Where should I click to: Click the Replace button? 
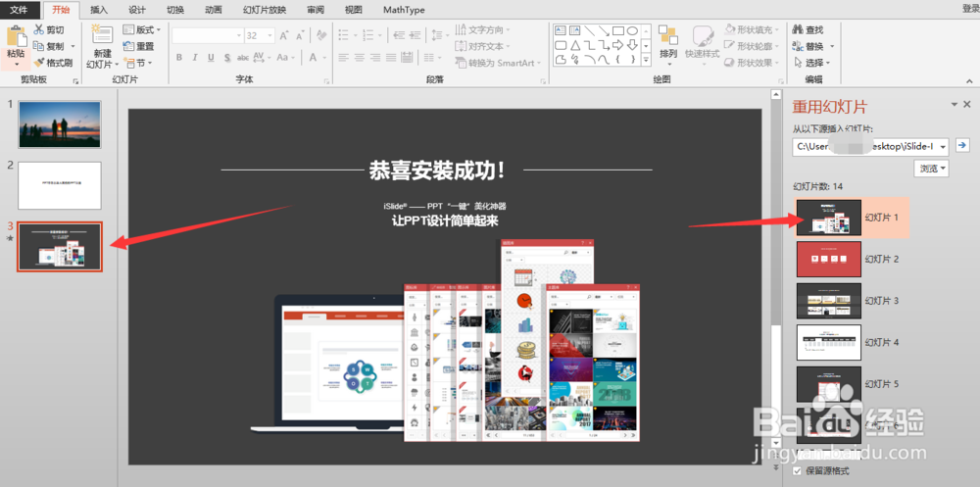pos(808,46)
